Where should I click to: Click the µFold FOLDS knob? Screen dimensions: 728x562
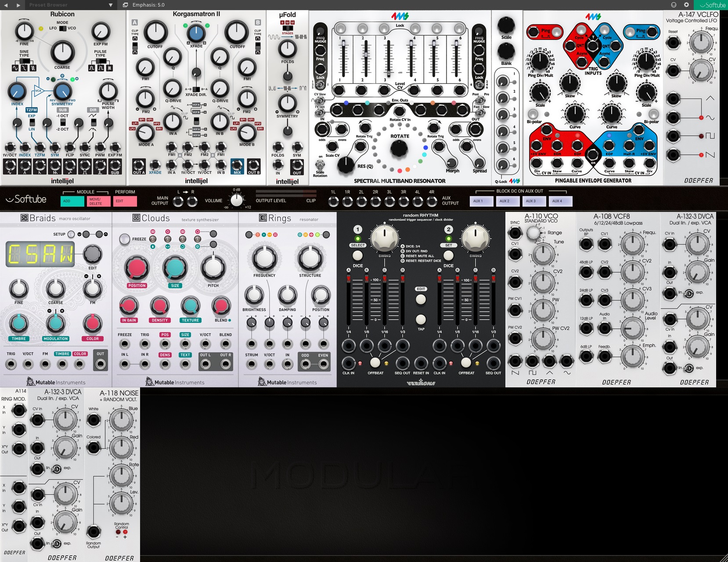point(288,49)
